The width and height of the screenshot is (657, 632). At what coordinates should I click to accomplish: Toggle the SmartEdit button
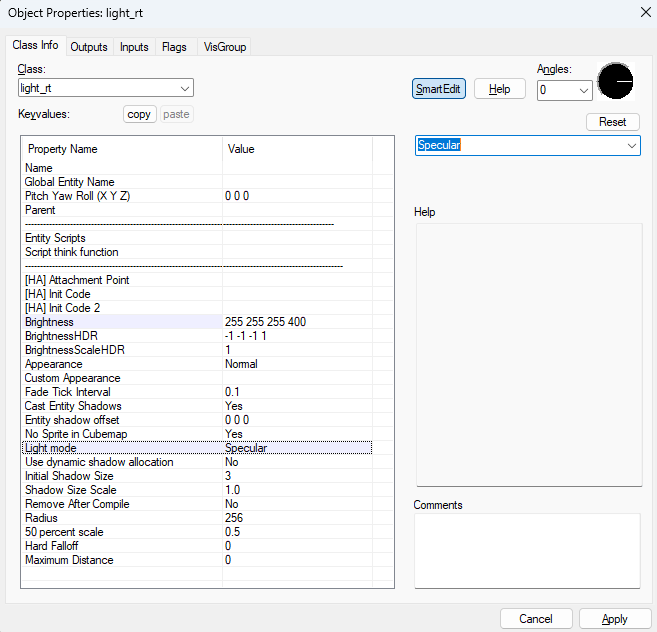(438, 89)
